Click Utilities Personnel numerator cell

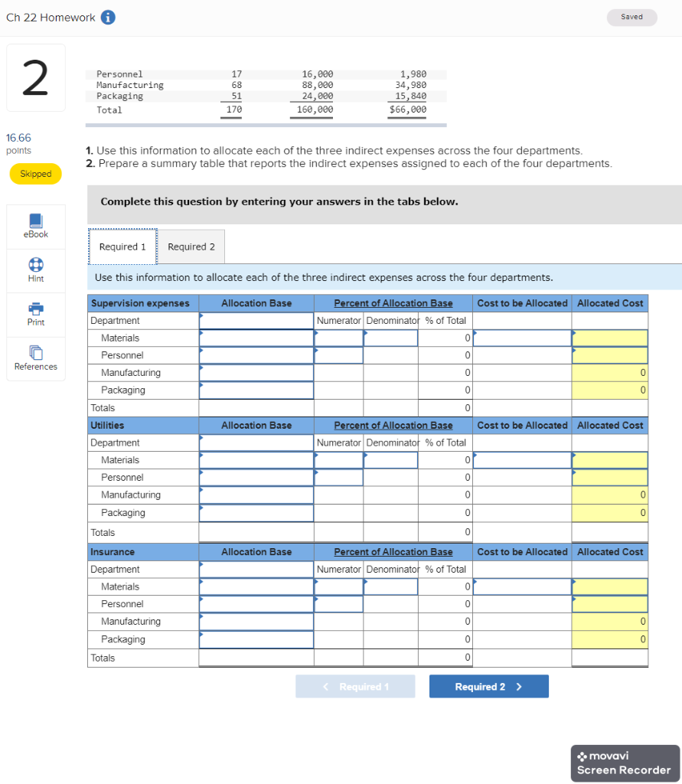tap(338, 478)
